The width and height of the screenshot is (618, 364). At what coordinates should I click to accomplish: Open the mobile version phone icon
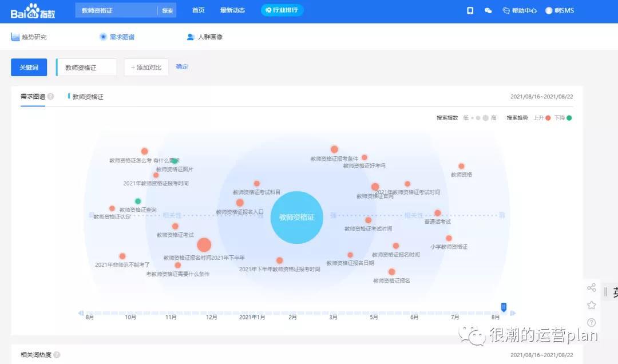click(470, 10)
